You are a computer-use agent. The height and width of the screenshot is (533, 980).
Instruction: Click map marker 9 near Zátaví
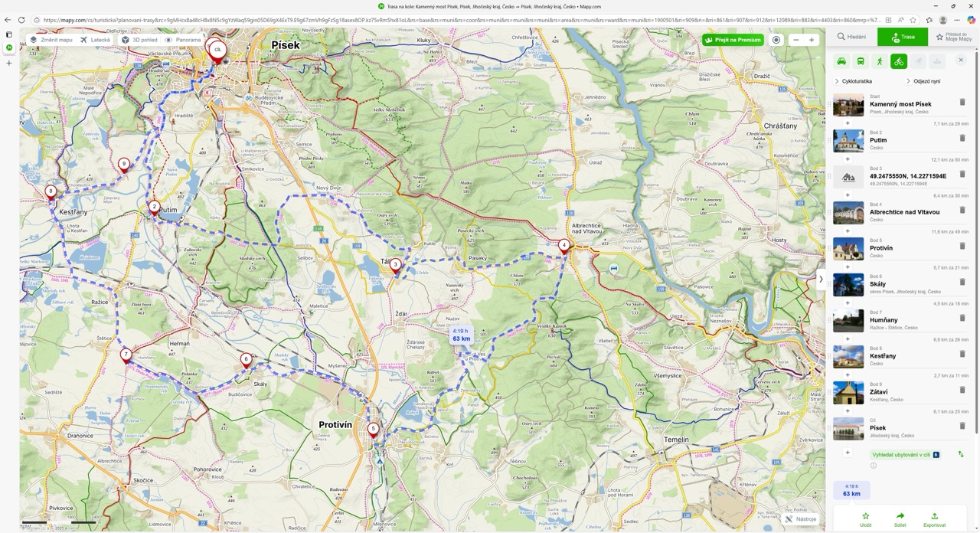coord(124,165)
